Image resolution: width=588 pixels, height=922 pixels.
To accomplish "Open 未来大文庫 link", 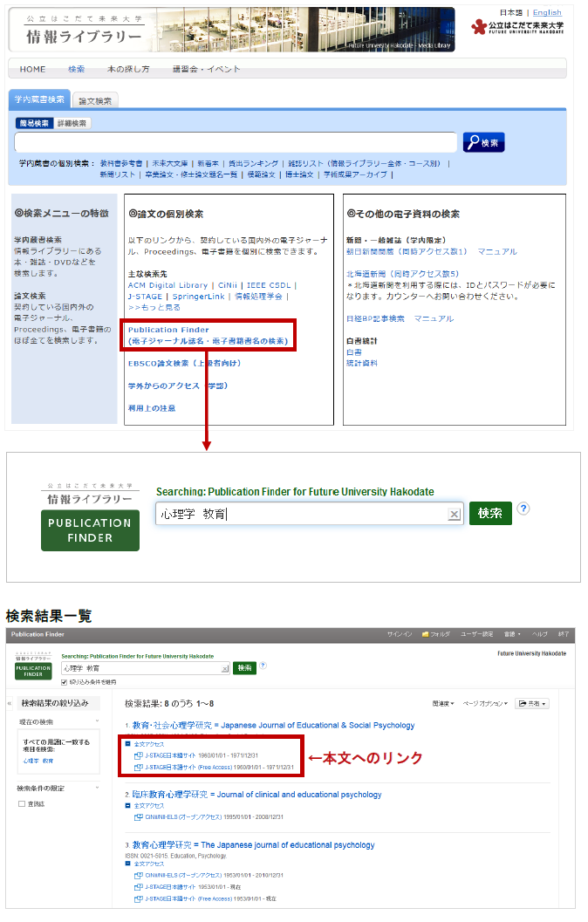I will (170, 163).
